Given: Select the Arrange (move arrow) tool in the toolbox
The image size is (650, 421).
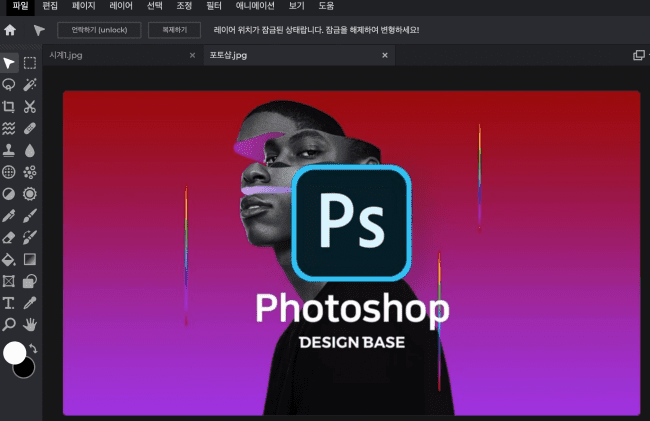Looking at the screenshot, I should [x=9, y=63].
